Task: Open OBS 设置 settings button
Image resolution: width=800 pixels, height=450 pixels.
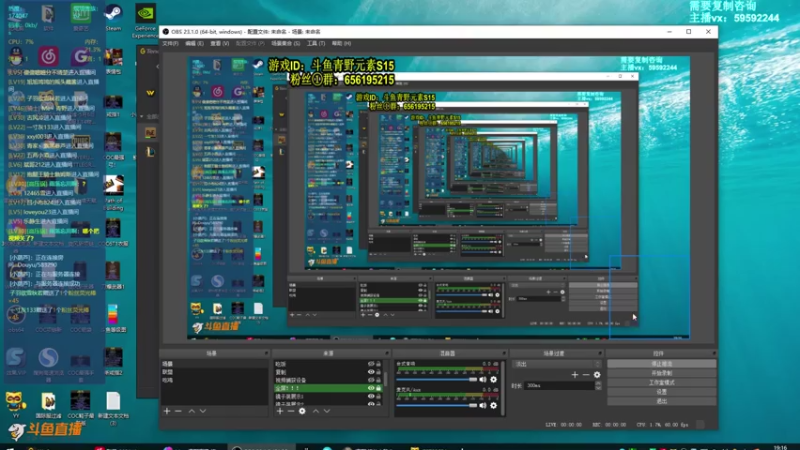Action: click(662, 391)
